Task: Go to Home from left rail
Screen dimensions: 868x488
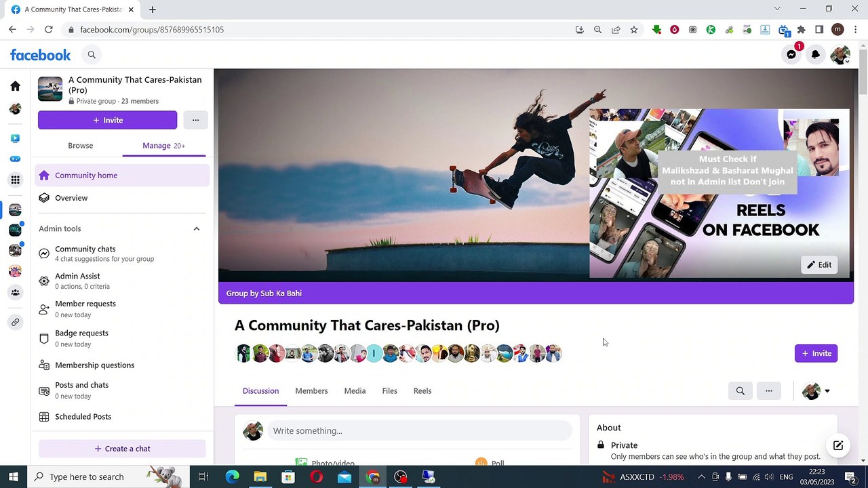Action: coord(15,86)
